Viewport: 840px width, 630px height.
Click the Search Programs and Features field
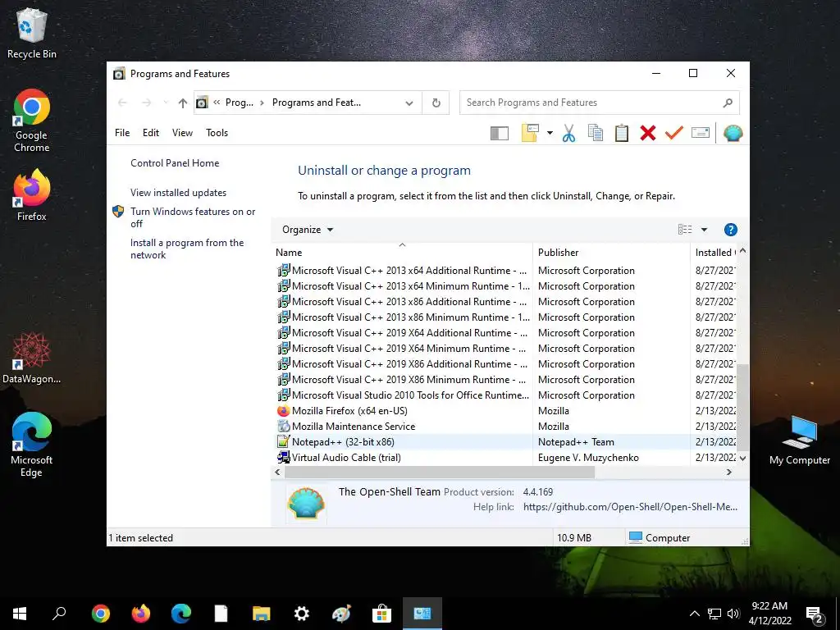coord(599,103)
